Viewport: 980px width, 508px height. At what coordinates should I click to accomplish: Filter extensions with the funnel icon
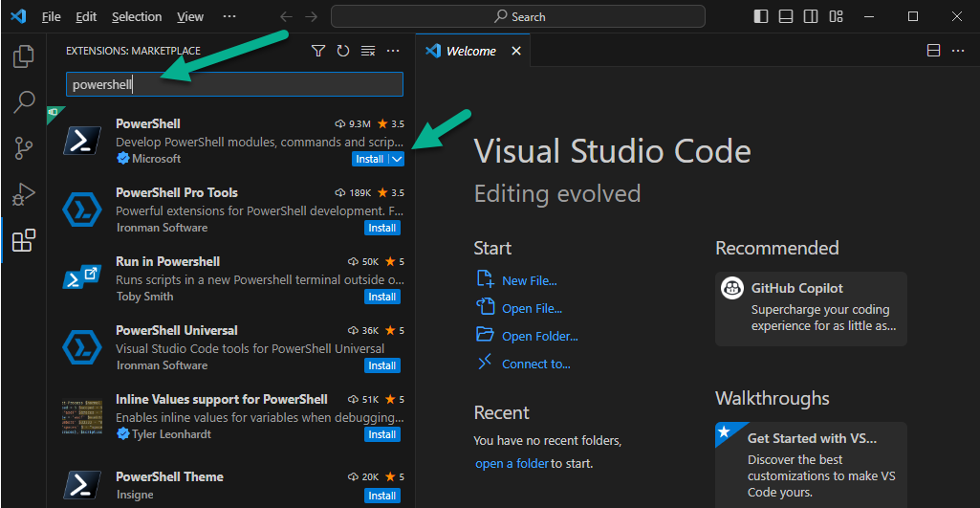318,52
